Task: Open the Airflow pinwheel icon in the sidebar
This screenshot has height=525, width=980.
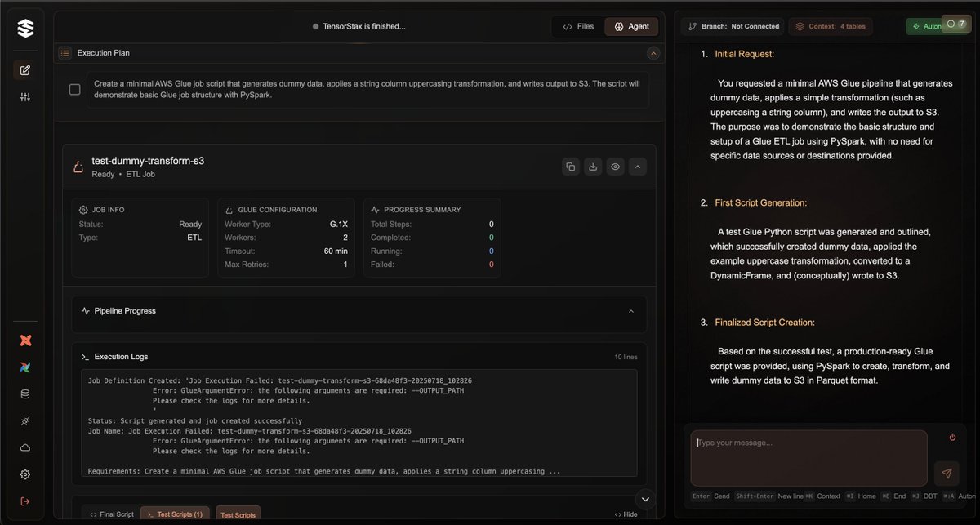Action: click(25, 367)
